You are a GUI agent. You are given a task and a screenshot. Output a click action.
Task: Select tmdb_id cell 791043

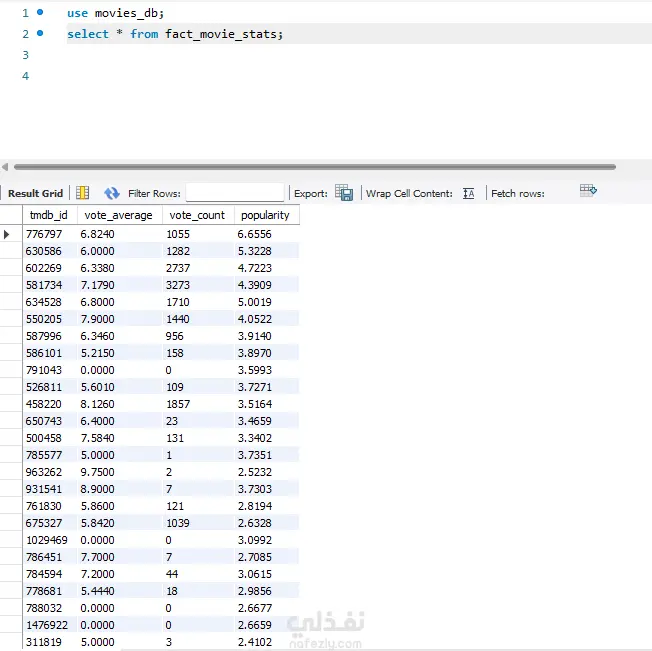pyautogui.click(x=50, y=370)
